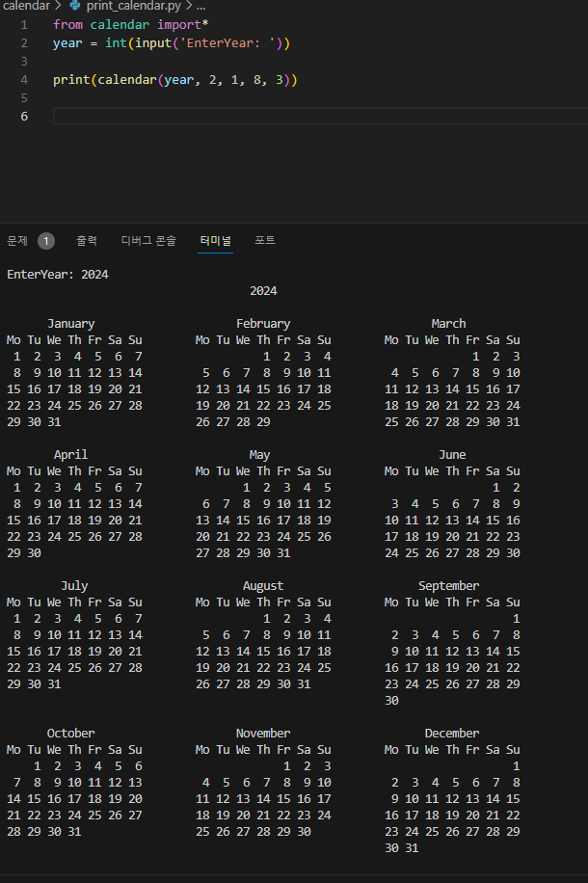
Task: Click day 31 in May
Action: point(283,553)
